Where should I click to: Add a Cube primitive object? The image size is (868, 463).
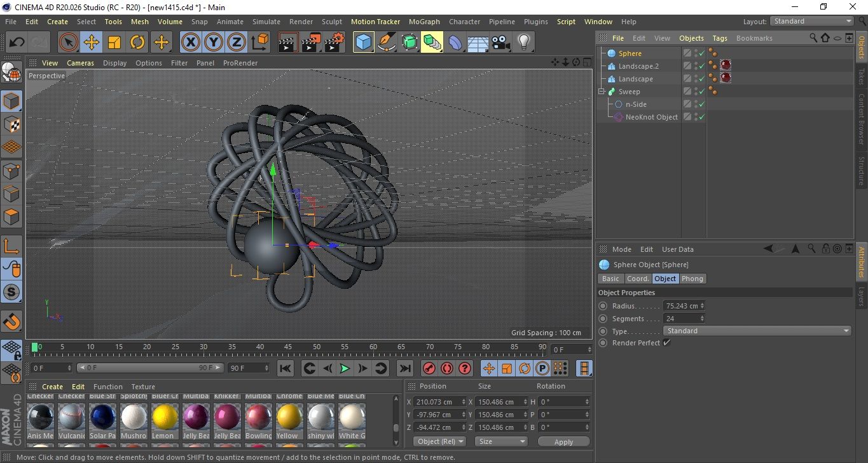pos(363,43)
